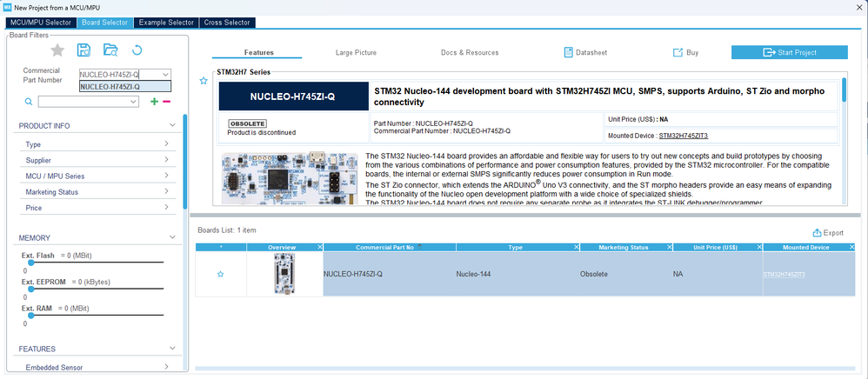Click the Export icon button

(x=828, y=233)
